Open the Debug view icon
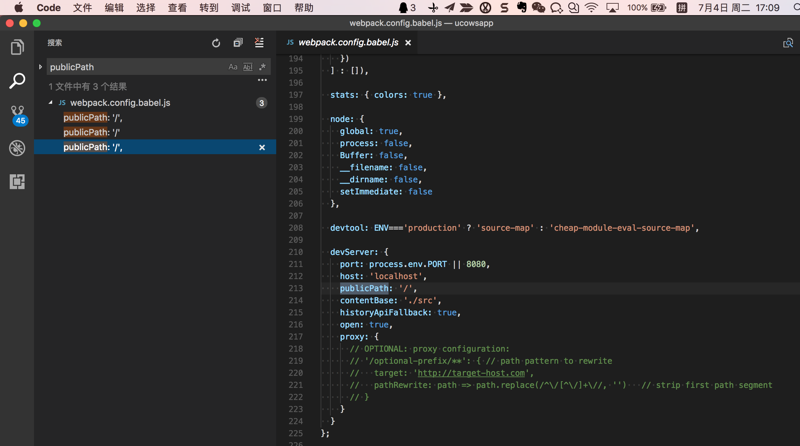Image resolution: width=800 pixels, height=446 pixels. click(17, 148)
